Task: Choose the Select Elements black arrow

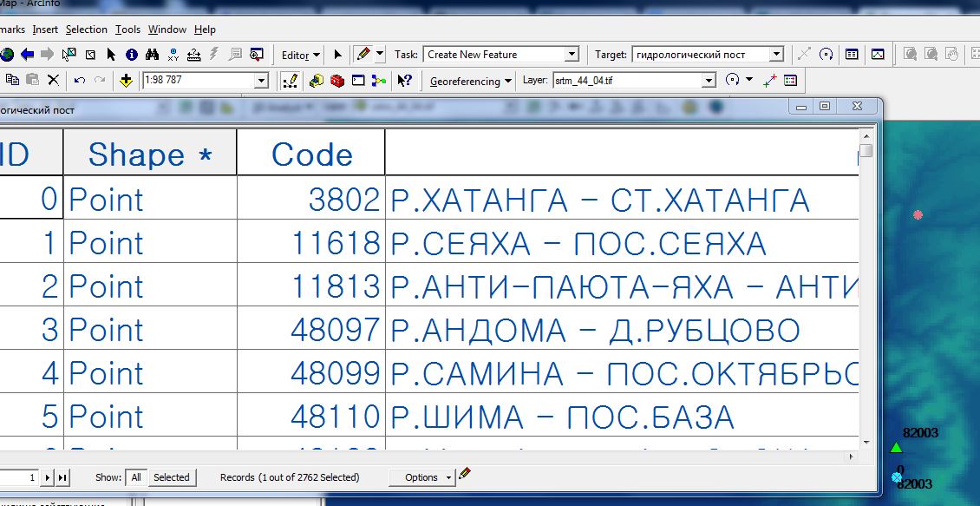Action: [111, 55]
